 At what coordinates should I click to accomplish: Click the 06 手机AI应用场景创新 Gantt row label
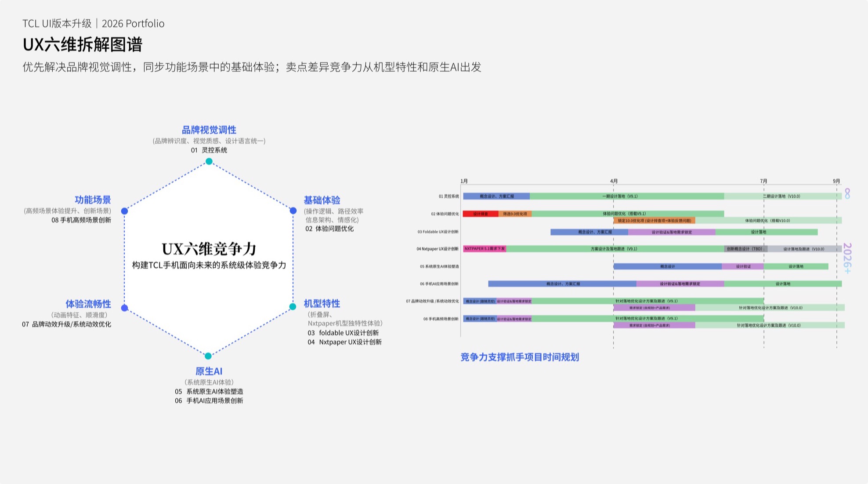tap(439, 284)
